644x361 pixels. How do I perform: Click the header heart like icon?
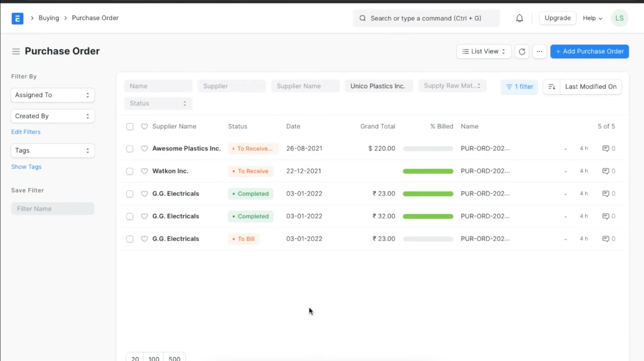144,126
